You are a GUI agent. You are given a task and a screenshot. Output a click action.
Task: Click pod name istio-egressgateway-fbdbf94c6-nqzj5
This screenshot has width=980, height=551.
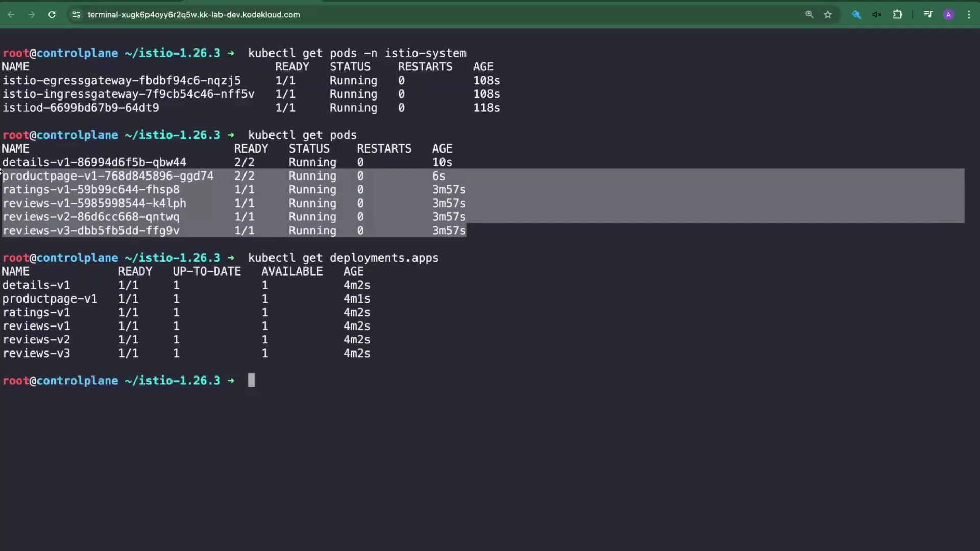pos(121,81)
